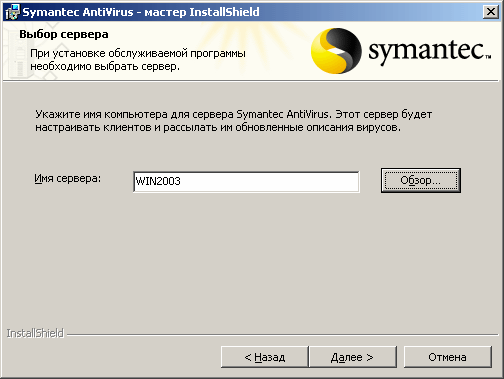The height and width of the screenshot is (379, 504).
Task: Open server browsing with the Обзор... button
Action: 421,180
